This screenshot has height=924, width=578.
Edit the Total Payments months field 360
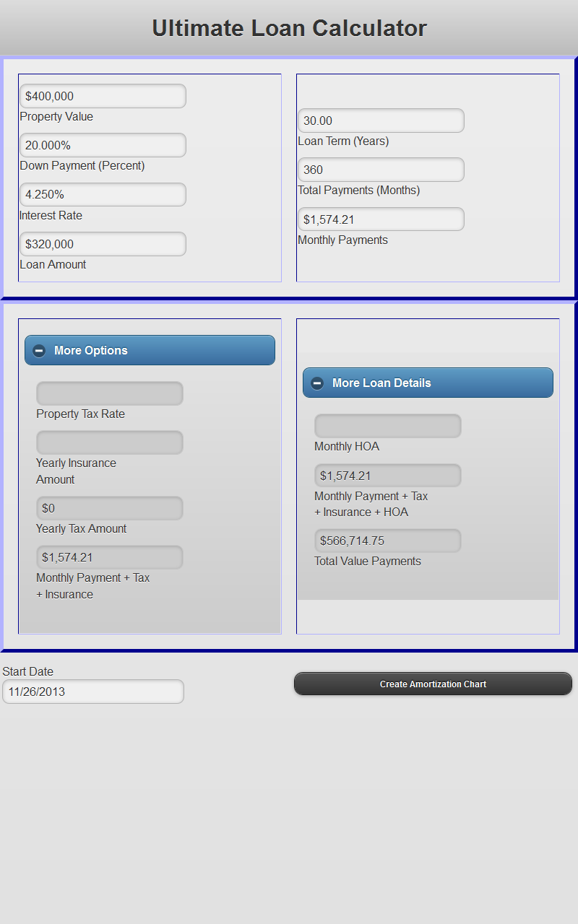click(x=381, y=170)
